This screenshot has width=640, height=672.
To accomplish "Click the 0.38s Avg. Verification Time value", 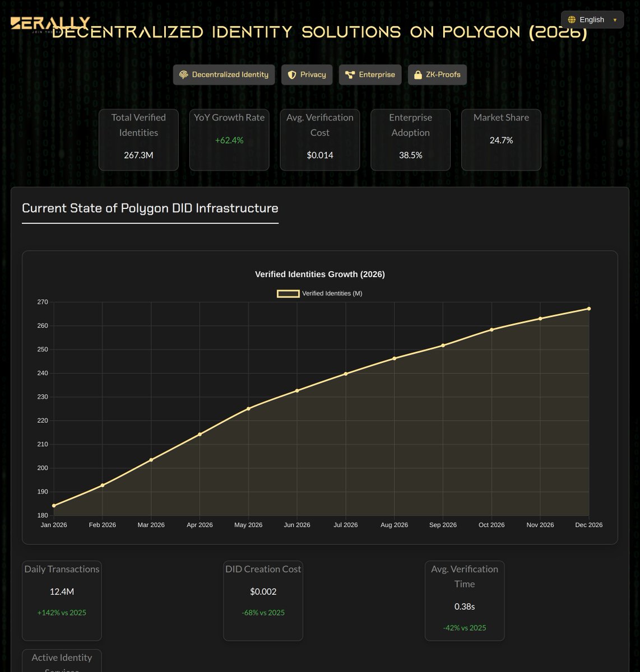I will (465, 606).
